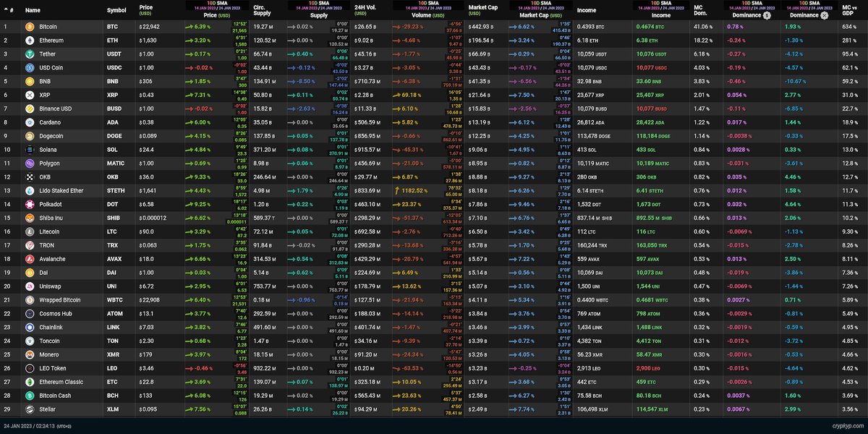
Task: Click the Ethereum Classic logo
Action: point(30,382)
